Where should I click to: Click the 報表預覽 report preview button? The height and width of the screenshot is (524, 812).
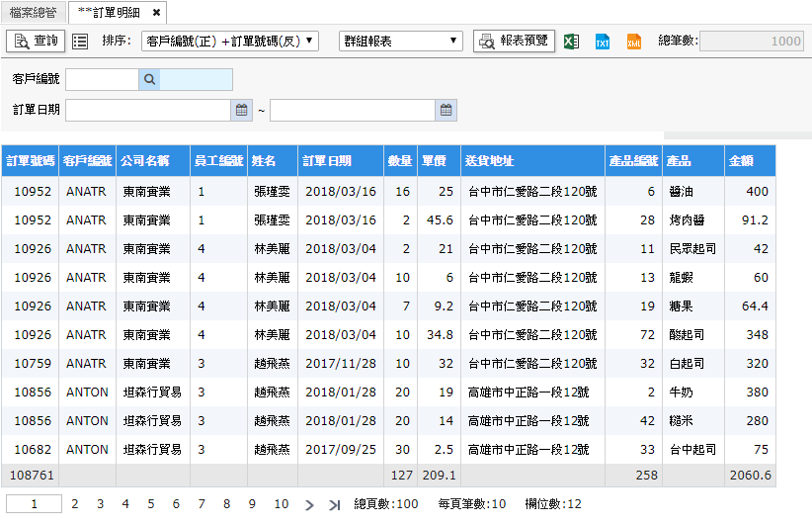(x=514, y=41)
